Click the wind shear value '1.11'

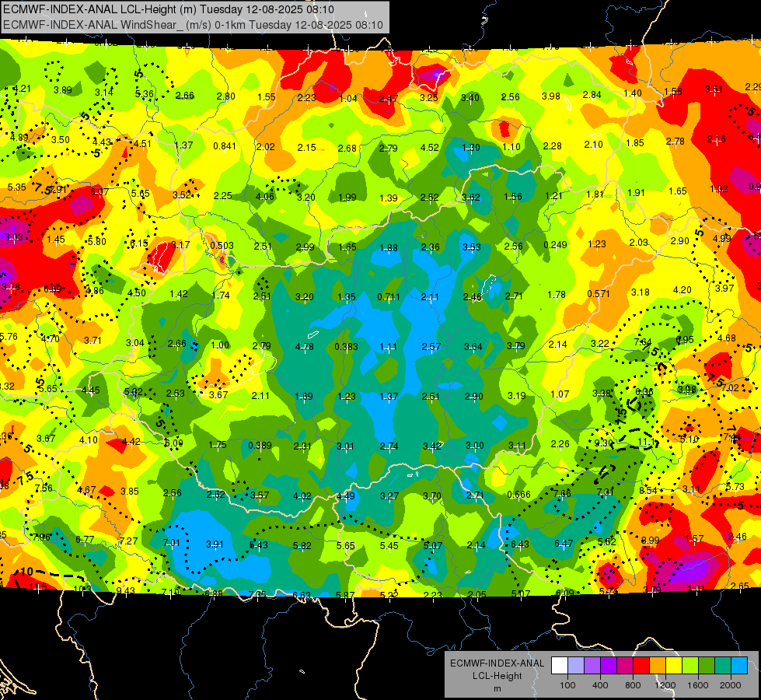point(388,346)
